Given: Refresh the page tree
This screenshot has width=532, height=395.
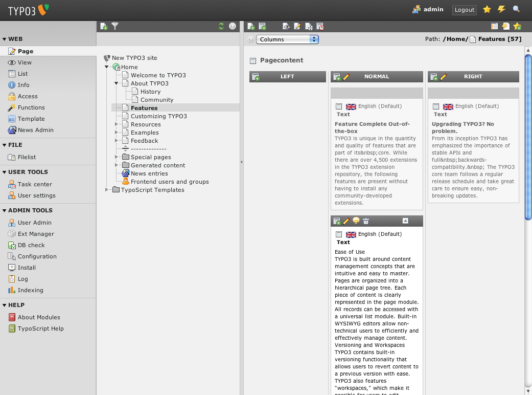Looking at the screenshot, I should [221, 26].
